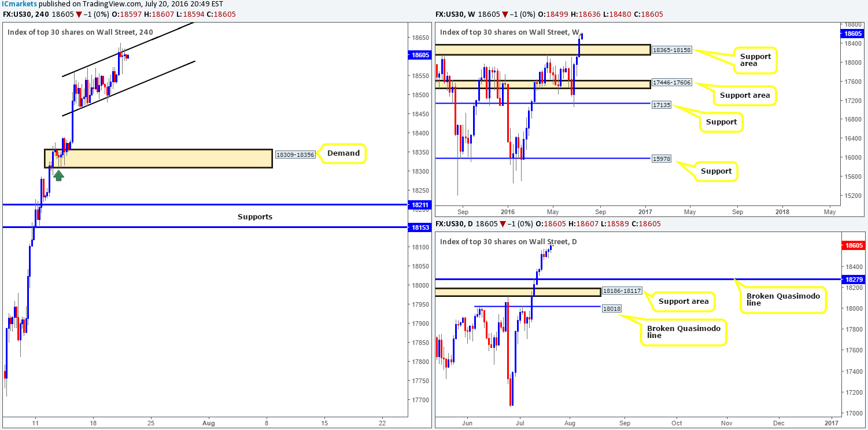Select the Support area callout on daily chart
This screenshot has width=868, height=430.
(x=684, y=302)
